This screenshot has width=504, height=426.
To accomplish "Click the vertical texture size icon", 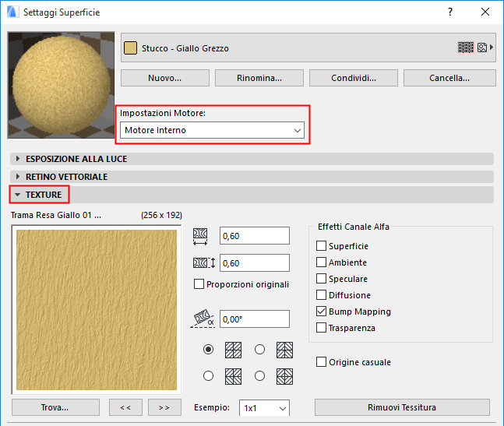I will (x=204, y=262).
